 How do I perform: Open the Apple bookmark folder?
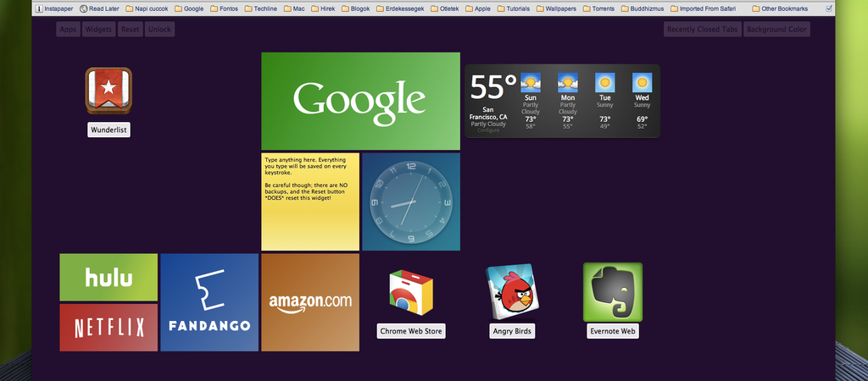coord(478,8)
